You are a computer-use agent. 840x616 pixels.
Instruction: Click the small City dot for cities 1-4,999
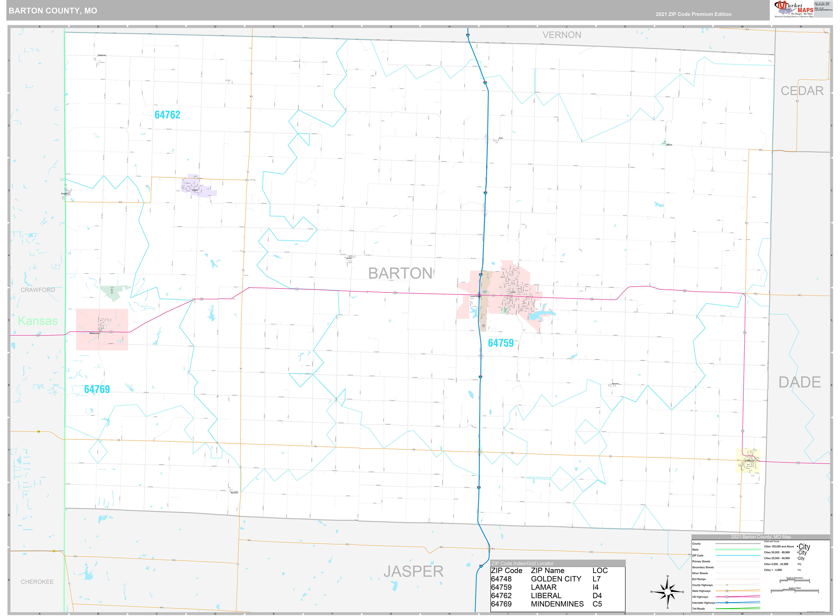point(797,570)
